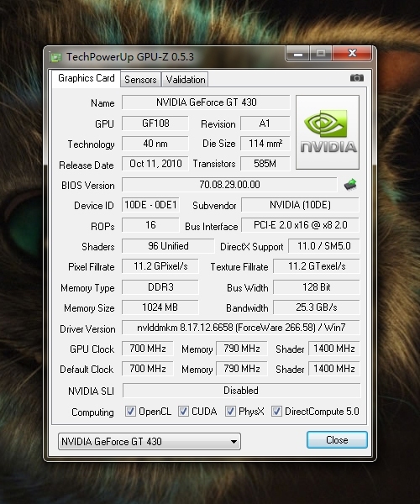Screen dimensions: 420x504
Task: Minimize the GPU-Z window
Action: pyautogui.click(x=298, y=54)
